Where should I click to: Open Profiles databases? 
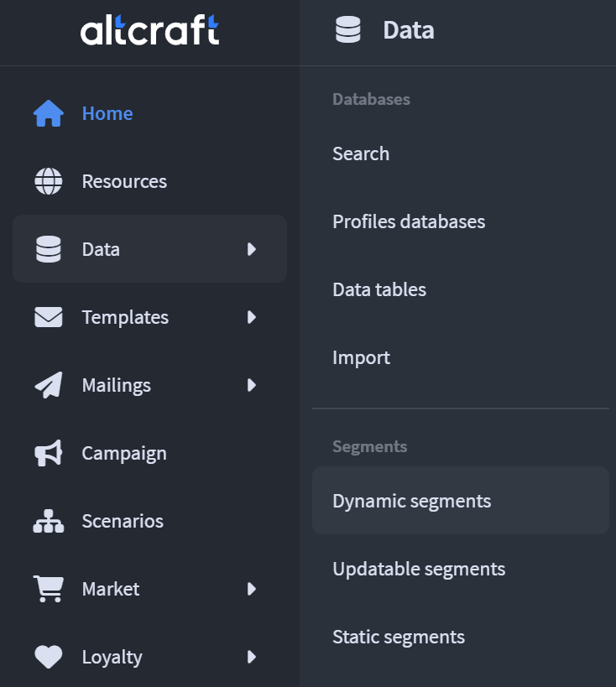409,221
